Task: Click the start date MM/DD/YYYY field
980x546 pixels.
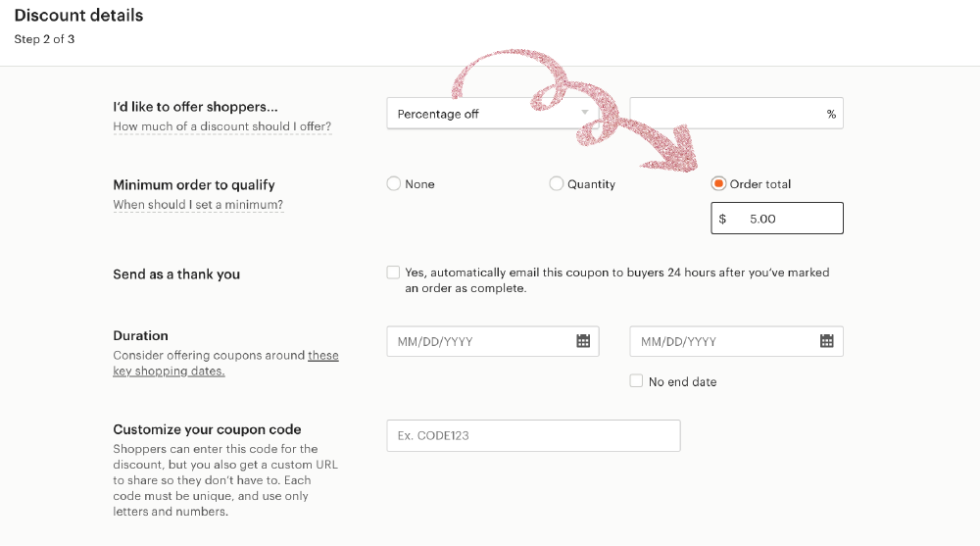Action: (480, 341)
